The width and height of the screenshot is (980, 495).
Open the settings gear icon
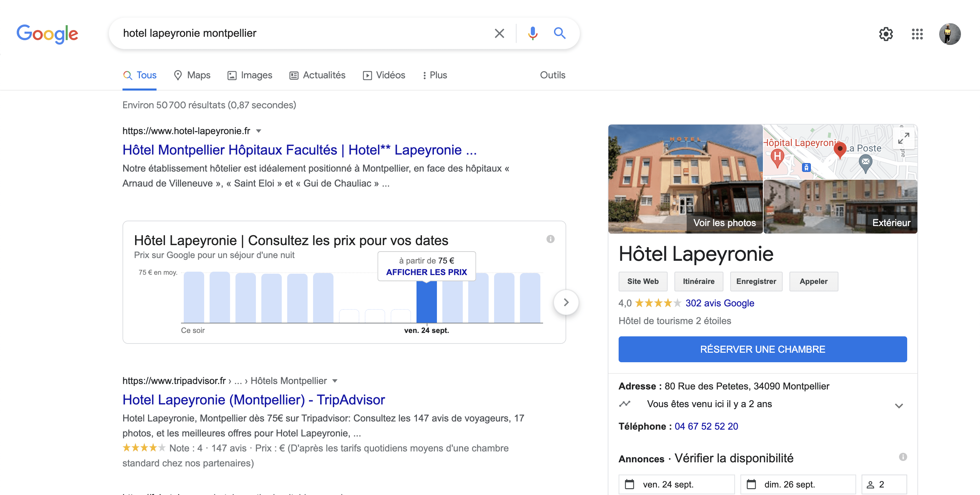tap(886, 34)
